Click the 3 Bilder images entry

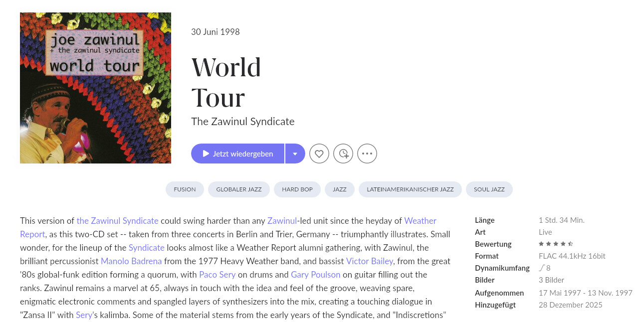(551, 280)
